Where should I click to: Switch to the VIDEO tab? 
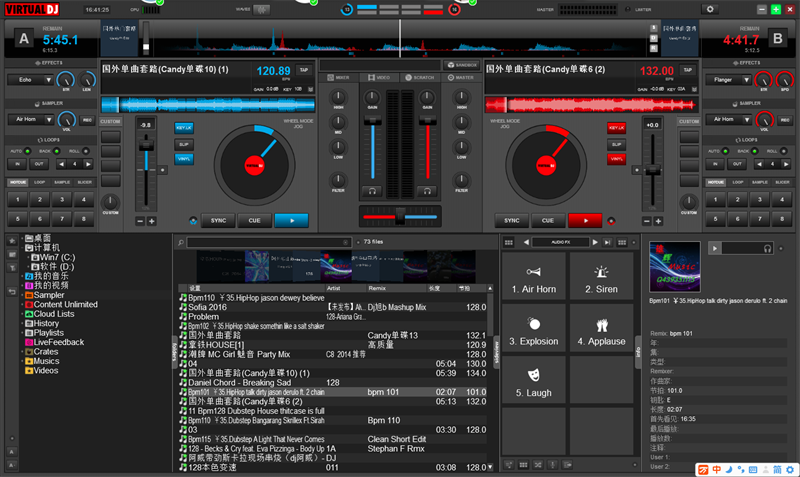(x=379, y=78)
